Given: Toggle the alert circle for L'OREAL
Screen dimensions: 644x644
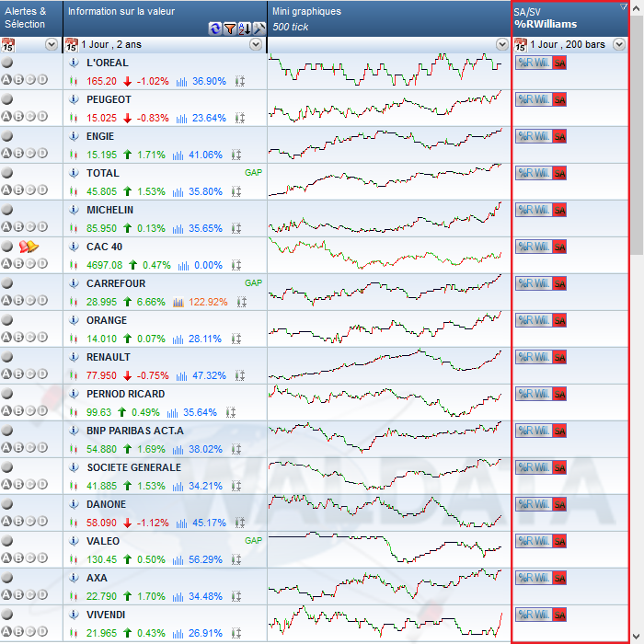Looking at the screenshot, I should 7,63.
